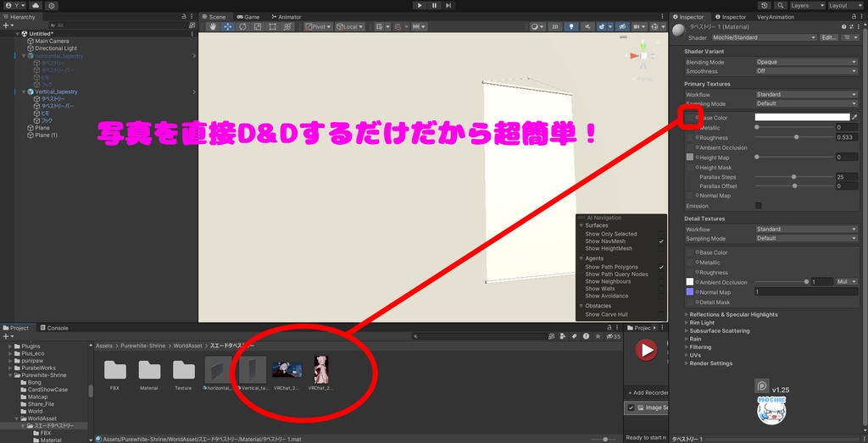The width and height of the screenshot is (868, 443).
Task: Switch to the Game tab
Action: (248, 17)
